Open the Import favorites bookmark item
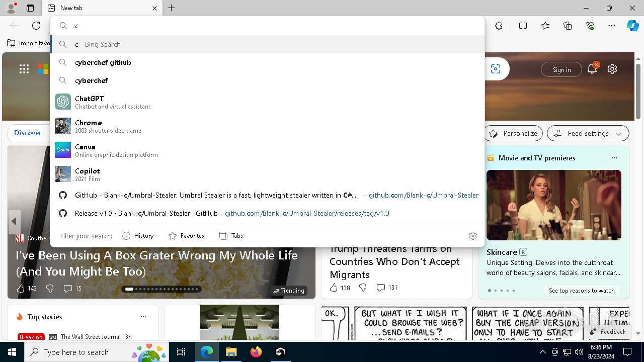The image size is (644, 362). (29, 43)
